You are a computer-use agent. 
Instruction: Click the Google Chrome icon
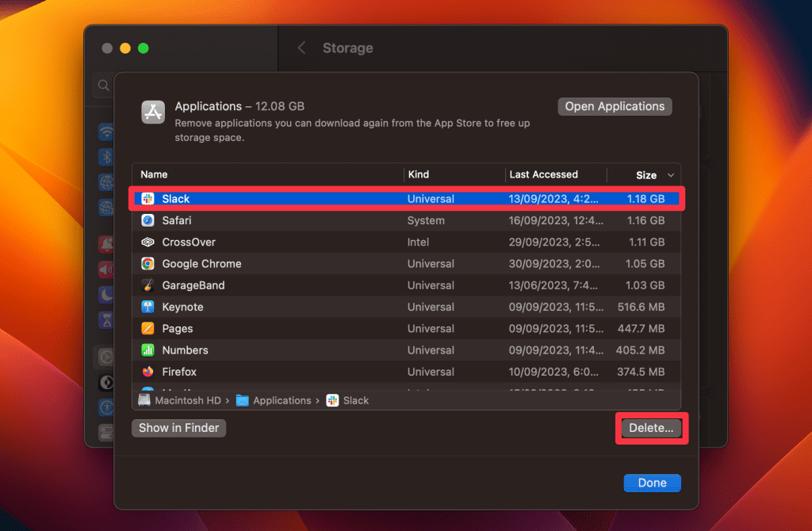(147, 264)
